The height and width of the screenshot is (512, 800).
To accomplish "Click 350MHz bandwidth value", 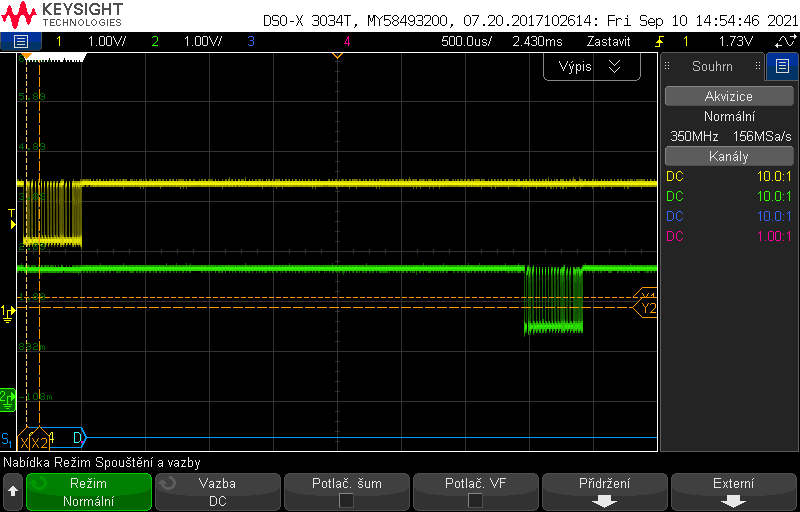I will tap(694, 136).
